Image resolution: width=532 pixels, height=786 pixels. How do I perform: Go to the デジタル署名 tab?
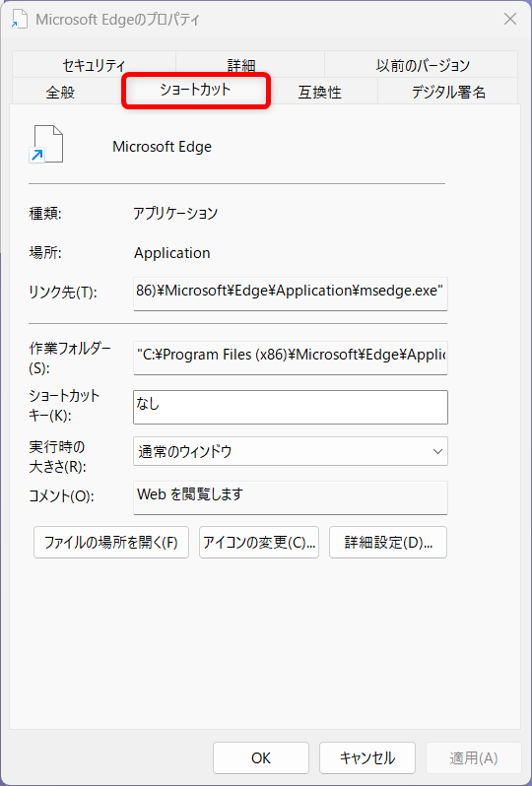447,92
